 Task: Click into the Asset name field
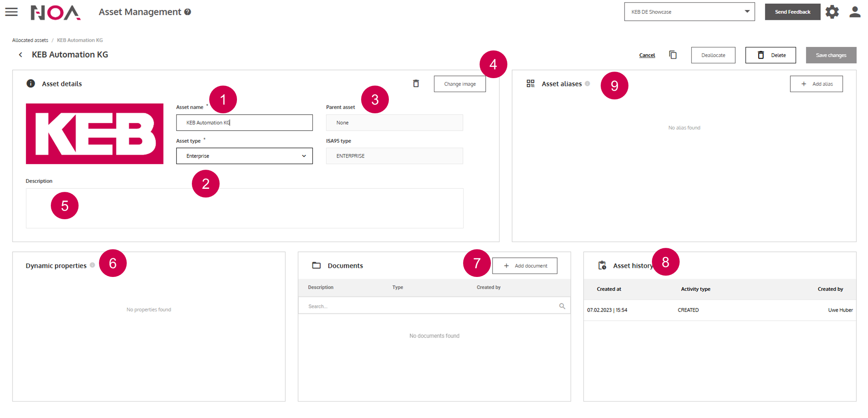coord(244,123)
